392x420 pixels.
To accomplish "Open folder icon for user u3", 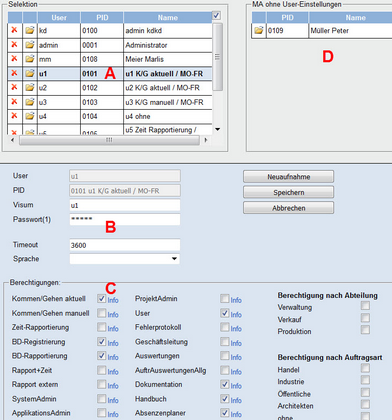I will click(30, 102).
